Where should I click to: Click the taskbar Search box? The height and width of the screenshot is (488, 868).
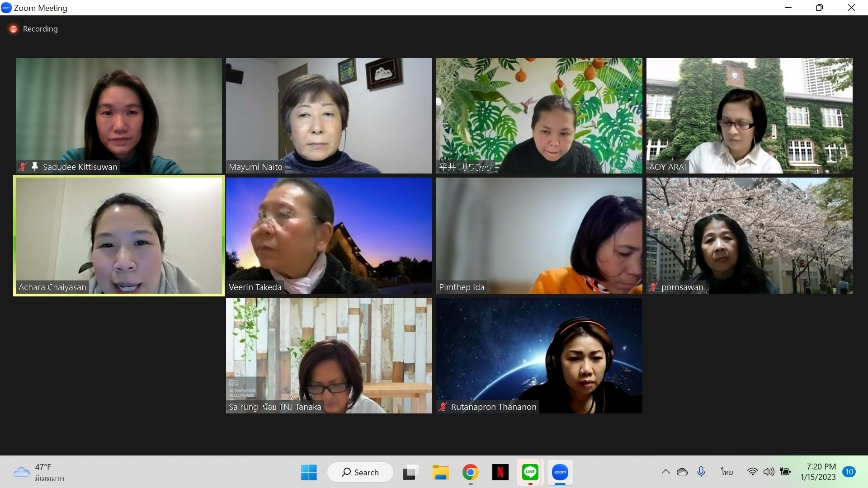(360, 472)
